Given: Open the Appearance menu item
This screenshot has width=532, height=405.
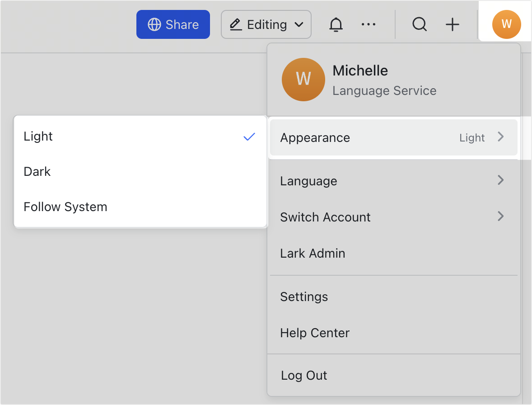Looking at the screenshot, I should click(393, 137).
